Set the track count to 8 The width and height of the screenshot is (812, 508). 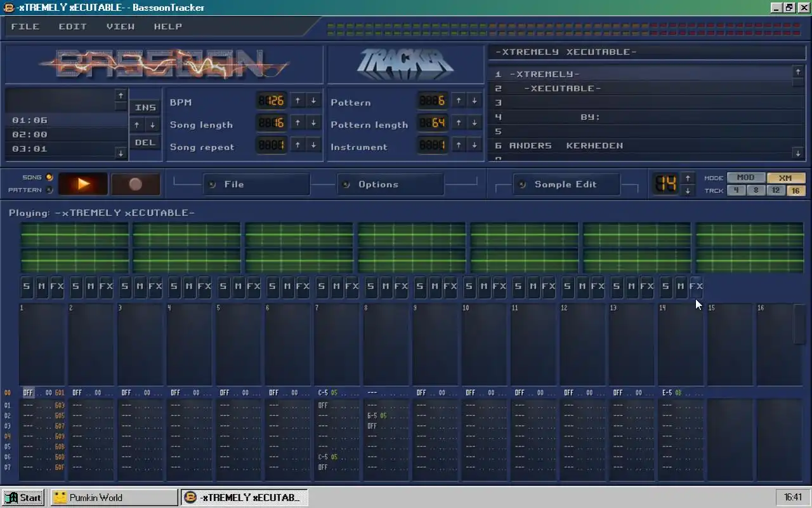tap(756, 190)
